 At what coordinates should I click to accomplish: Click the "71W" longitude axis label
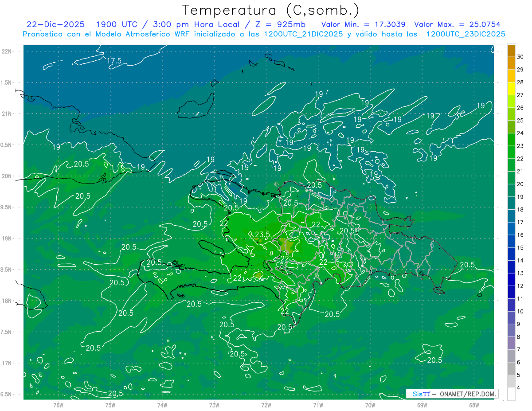point(318,405)
